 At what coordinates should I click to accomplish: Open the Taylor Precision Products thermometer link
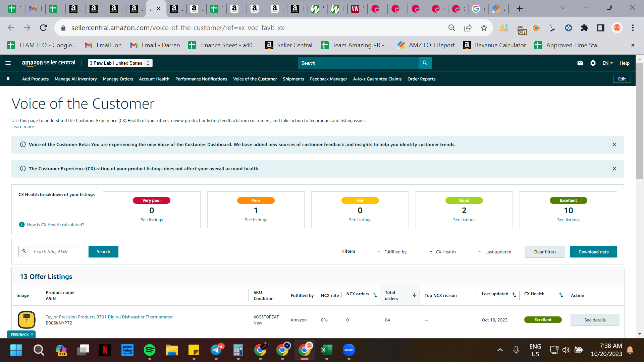109,317
